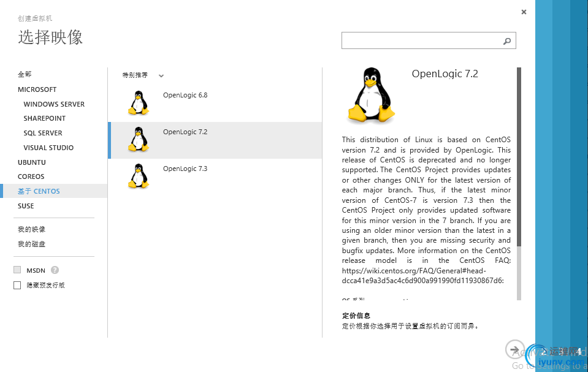The height and width of the screenshot is (372, 588).
Task: Open the VISUAL STUDIO category
Action: tap(48, 148)
